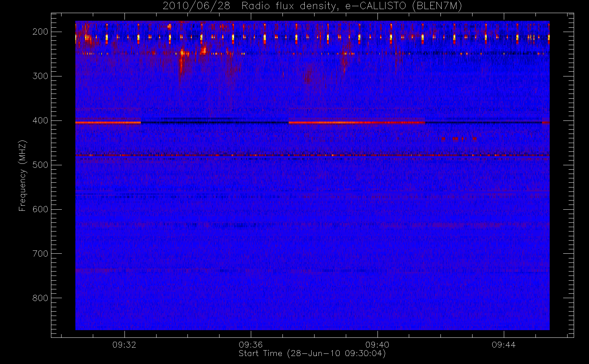Click the 'Frequency (MHZ)' axis label

point(23,175)
